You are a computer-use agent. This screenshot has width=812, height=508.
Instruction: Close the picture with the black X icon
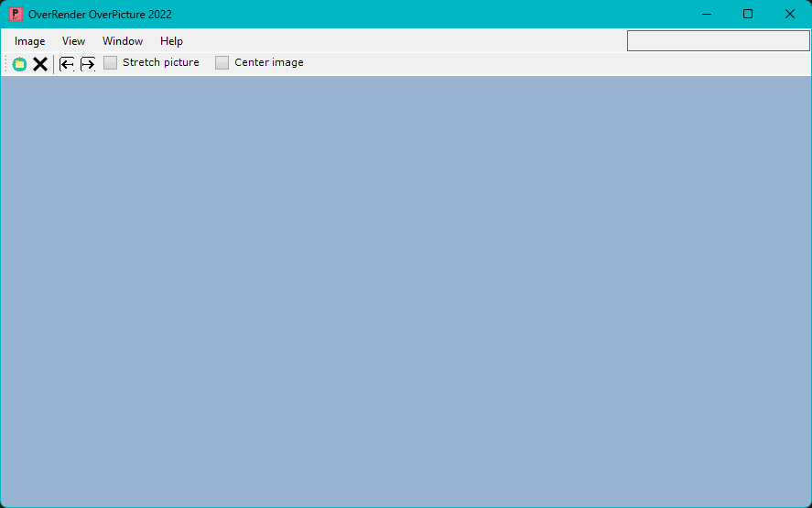tap(40, 64)
